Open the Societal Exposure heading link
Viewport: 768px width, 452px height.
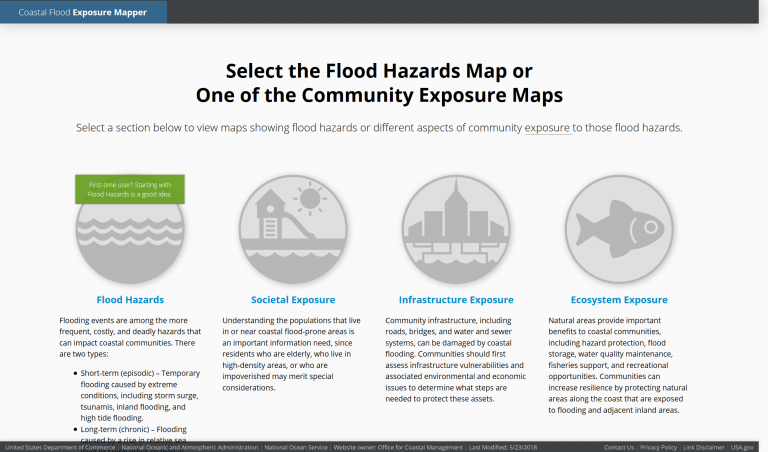[x=293, y=299]
